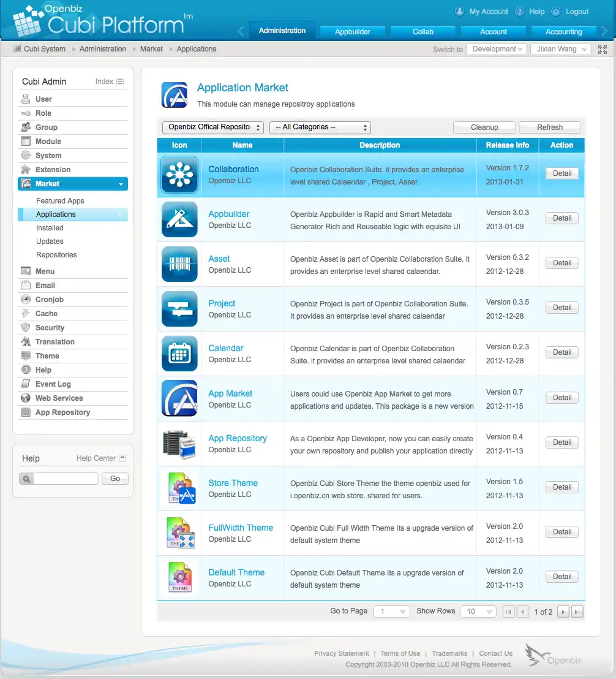Open the Contact Us link
Viewport: 616px width, 679px height.
click(x=496, y=653)
